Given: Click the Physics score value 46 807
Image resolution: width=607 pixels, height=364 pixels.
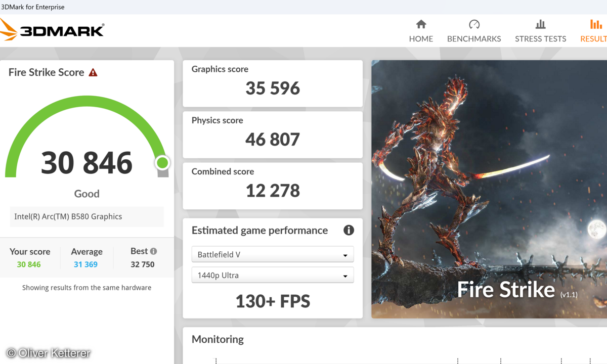Looking at the screenshot, I should [273, 140].
